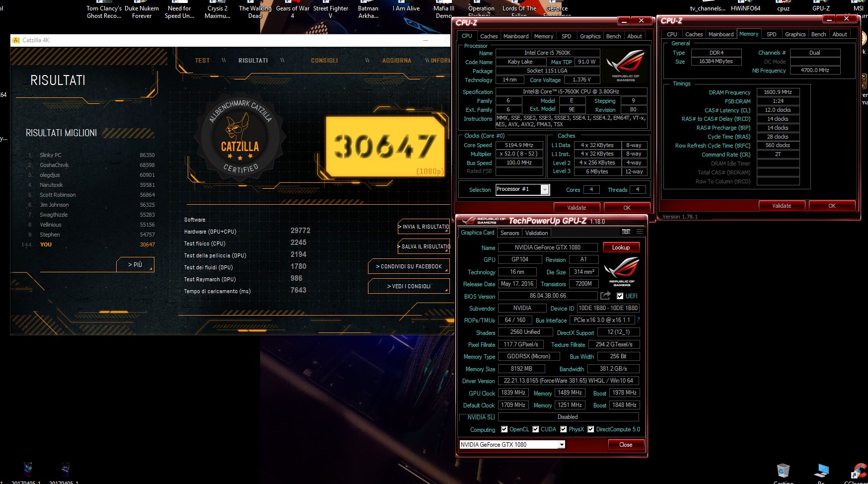Click the 30647 score panel in Catzilla
This screenshot has height=484, width=868.
pos(385,147)
